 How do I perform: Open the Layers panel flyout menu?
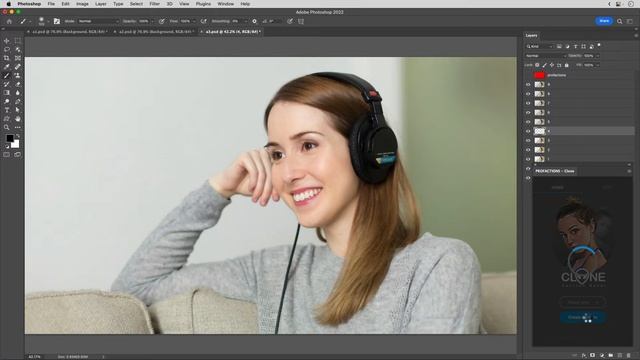coord(636,36)
